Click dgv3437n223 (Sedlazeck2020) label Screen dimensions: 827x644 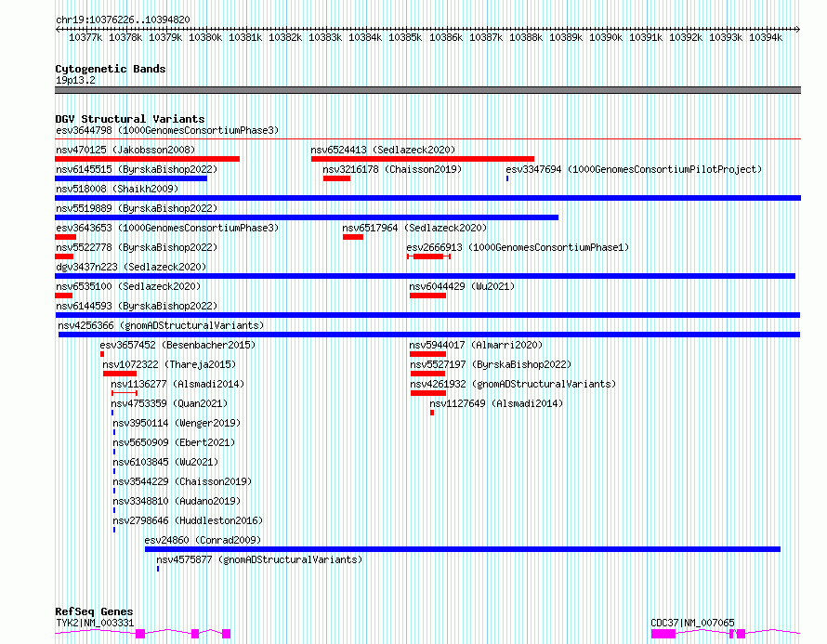click(x=131, y=267)
